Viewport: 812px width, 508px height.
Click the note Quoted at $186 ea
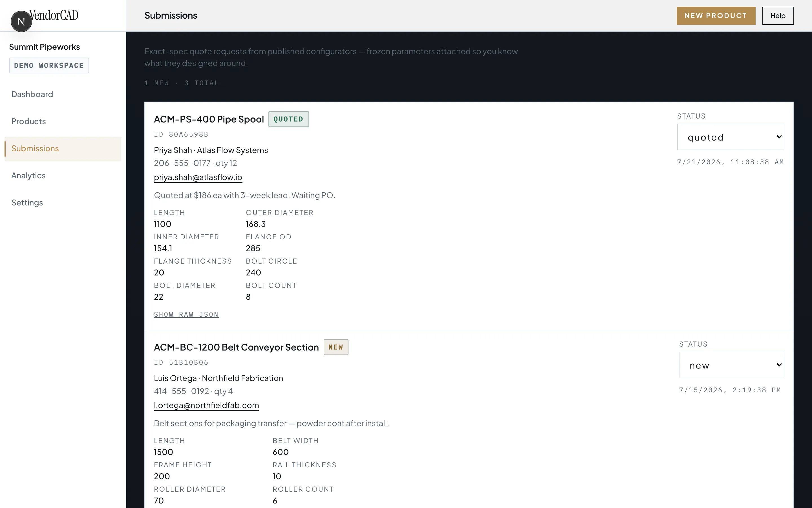click(245, 196)
